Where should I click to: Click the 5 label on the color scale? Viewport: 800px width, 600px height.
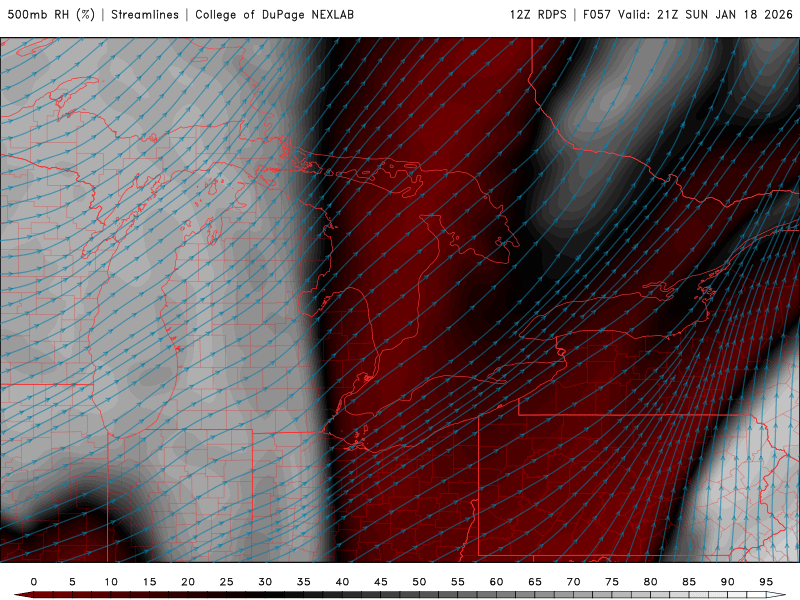pyautogui.click(x=72, y=582)
